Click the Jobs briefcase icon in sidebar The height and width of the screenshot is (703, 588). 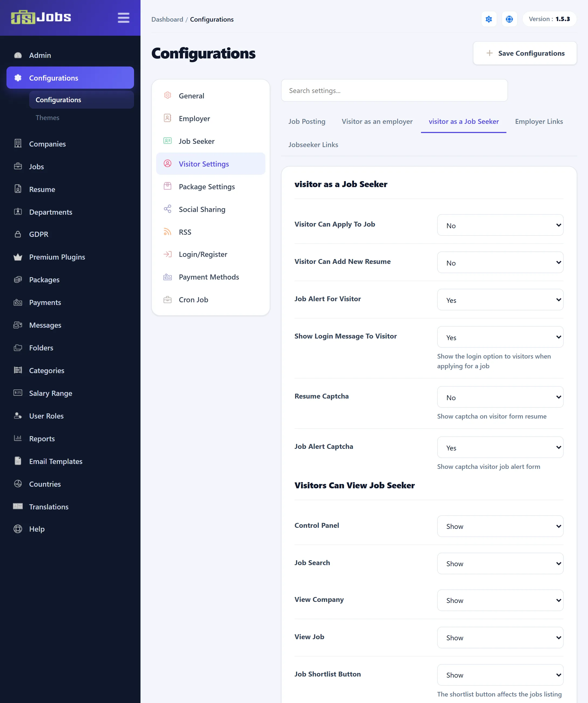coord(18,166)
